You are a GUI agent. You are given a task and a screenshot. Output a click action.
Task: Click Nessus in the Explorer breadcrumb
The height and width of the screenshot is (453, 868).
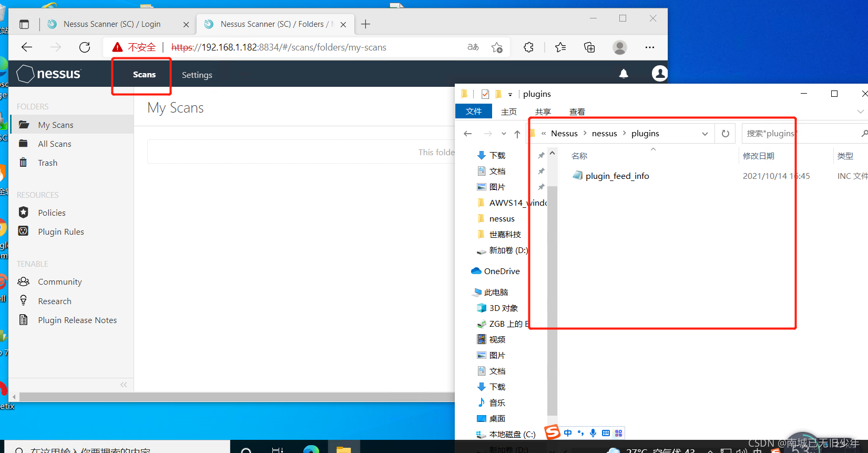point(564,134)
